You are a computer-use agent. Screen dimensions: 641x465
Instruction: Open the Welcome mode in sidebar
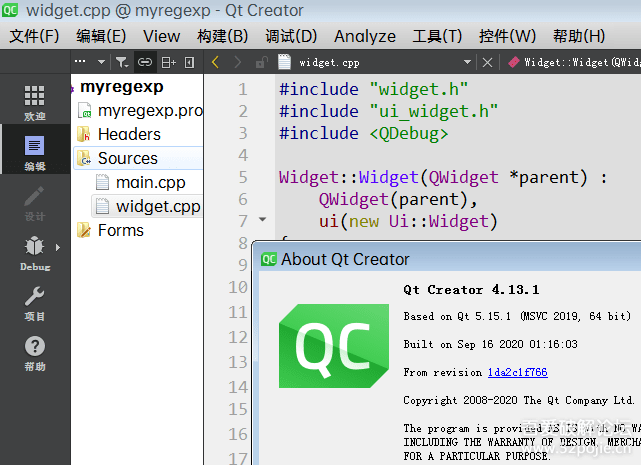pos(34,102)
